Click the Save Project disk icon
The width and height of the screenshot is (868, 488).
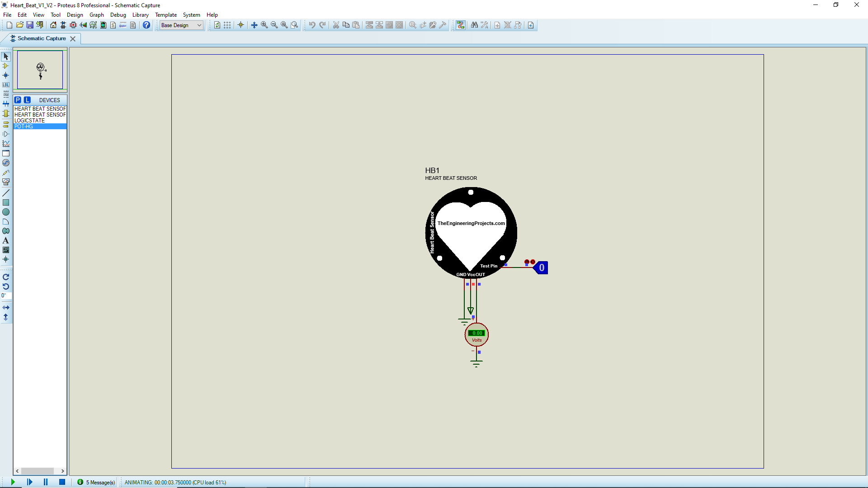coord(29,25)
